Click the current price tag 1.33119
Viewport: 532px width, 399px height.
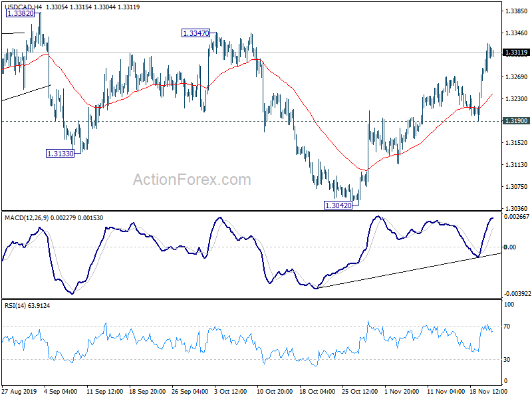coord(516,53)
